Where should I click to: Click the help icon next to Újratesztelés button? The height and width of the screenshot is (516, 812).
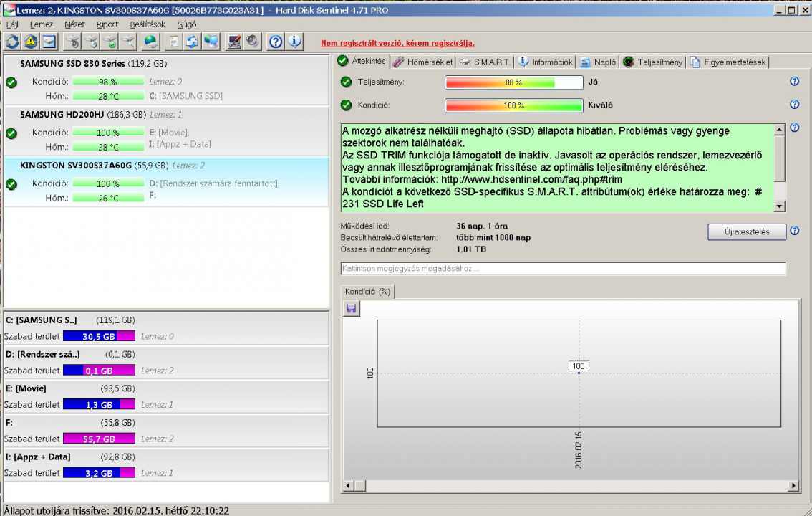[794, 231]
